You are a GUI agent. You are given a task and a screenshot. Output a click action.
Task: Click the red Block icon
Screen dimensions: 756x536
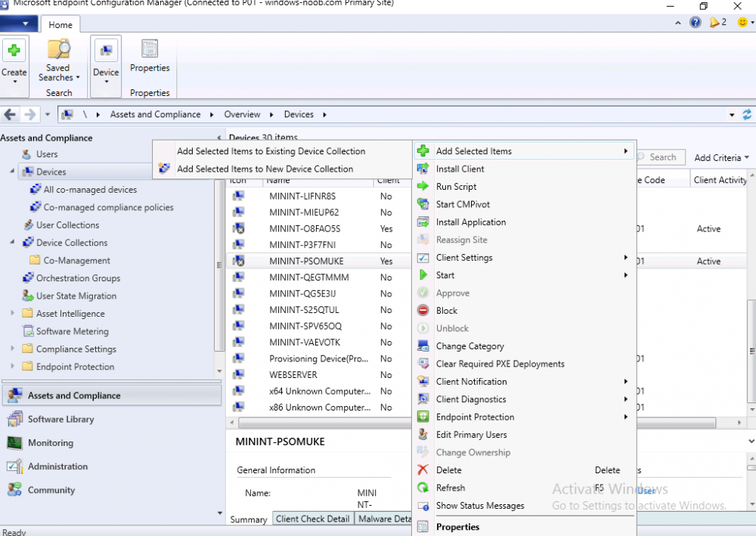(x=423, y=311)
